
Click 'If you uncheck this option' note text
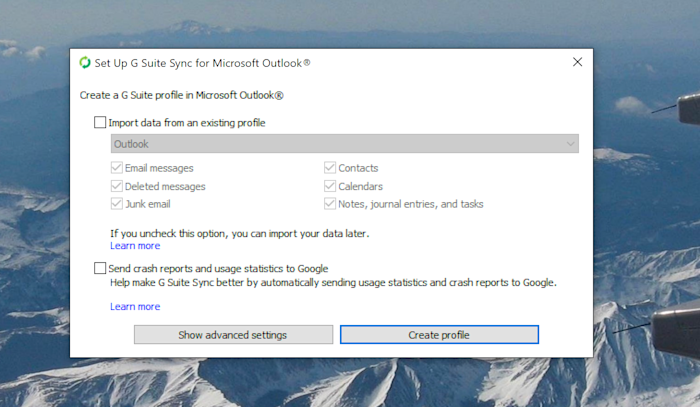pyautogui.click(x=240, y=233)
